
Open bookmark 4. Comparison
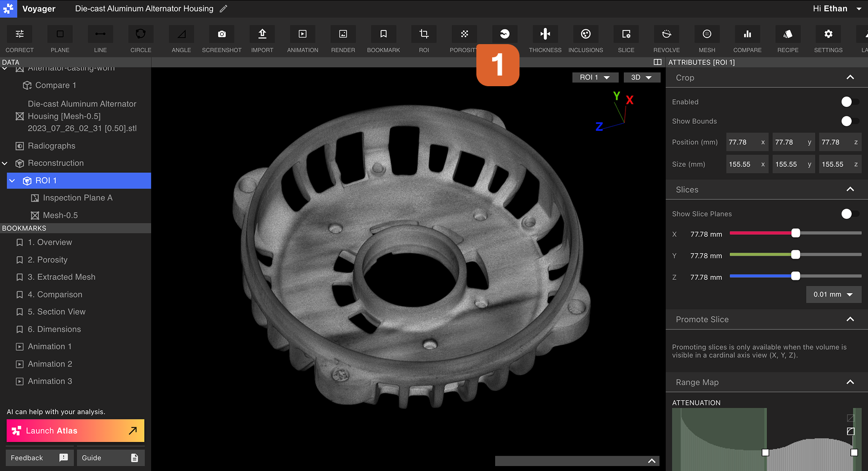(55, 295)
